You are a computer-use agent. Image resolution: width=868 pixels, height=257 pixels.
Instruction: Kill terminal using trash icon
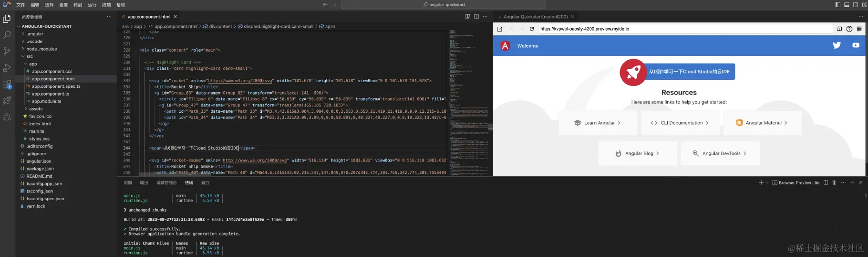[x=834, y=182]
